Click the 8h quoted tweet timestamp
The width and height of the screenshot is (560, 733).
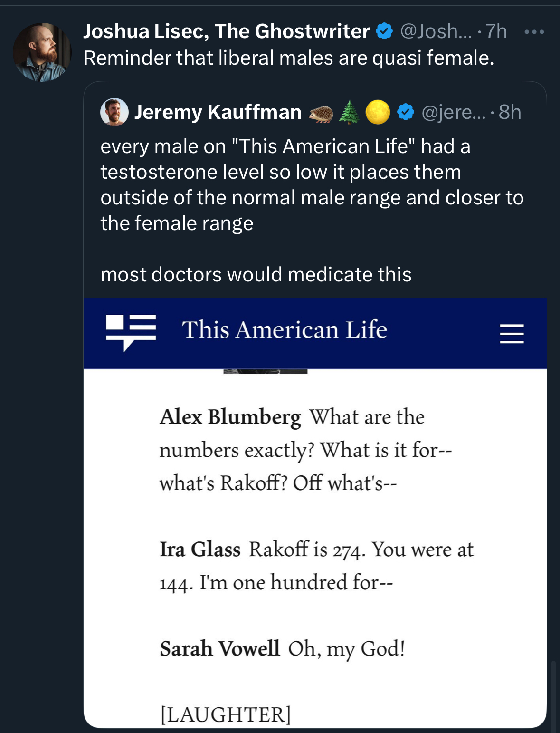pos(510,112)
